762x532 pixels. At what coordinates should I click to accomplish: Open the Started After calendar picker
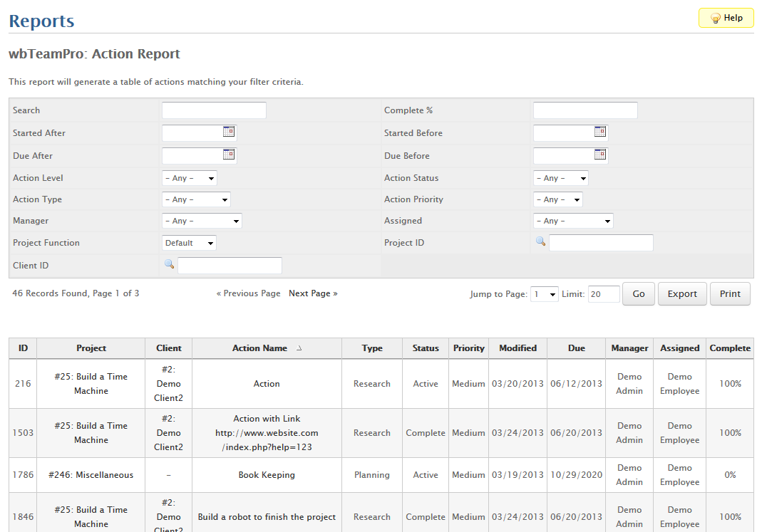point(228,132)
